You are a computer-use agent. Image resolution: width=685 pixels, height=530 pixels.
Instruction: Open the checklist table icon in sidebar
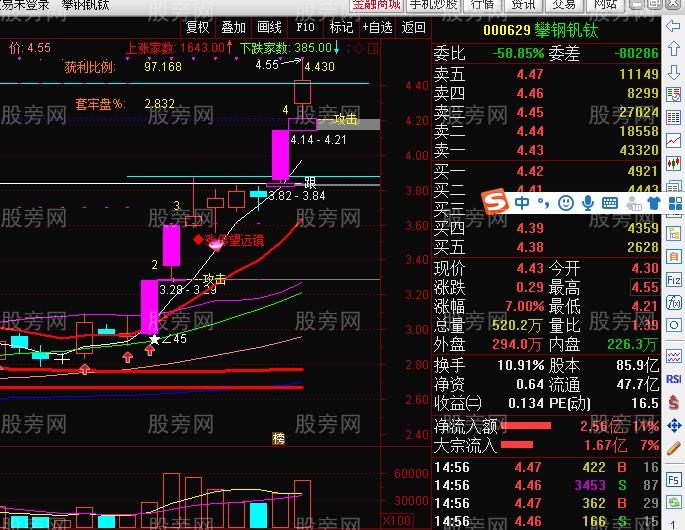673,94
